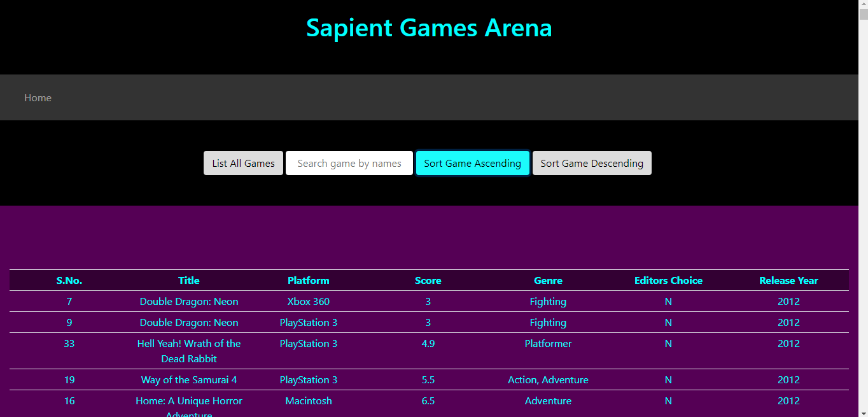
Task: Click Sort Game Descending button
Action: [x=592, y=163]
